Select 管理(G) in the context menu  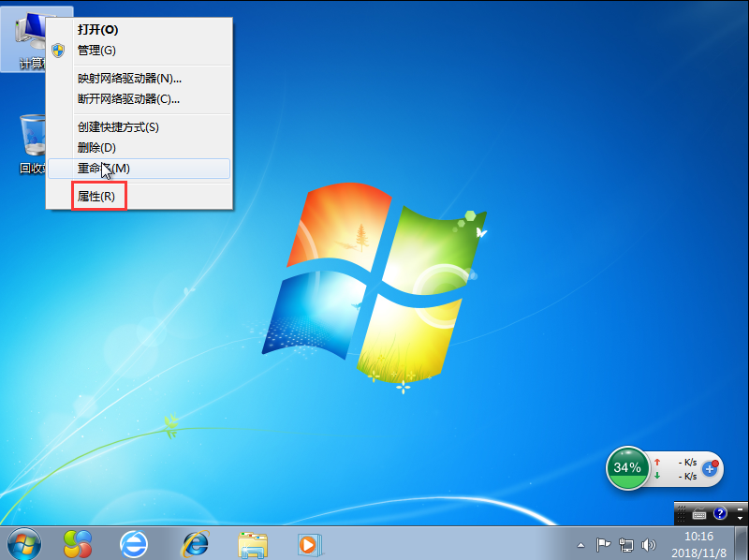point(97,50)
